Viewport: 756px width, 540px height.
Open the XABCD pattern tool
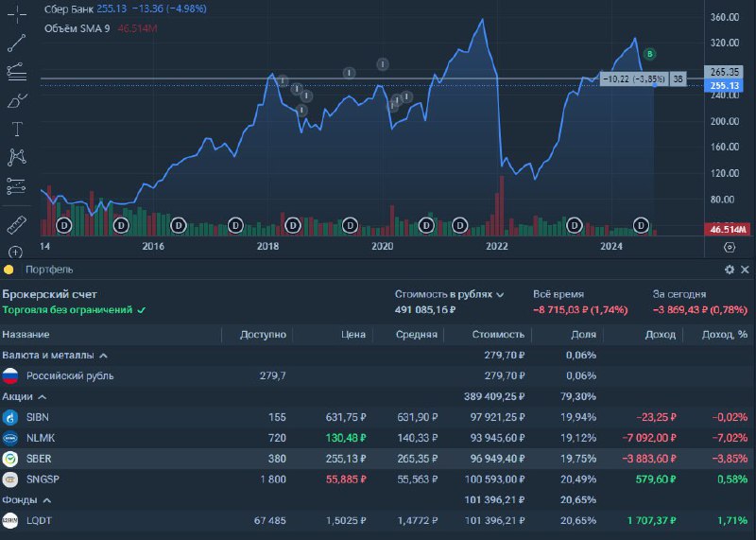pos(17,157)
